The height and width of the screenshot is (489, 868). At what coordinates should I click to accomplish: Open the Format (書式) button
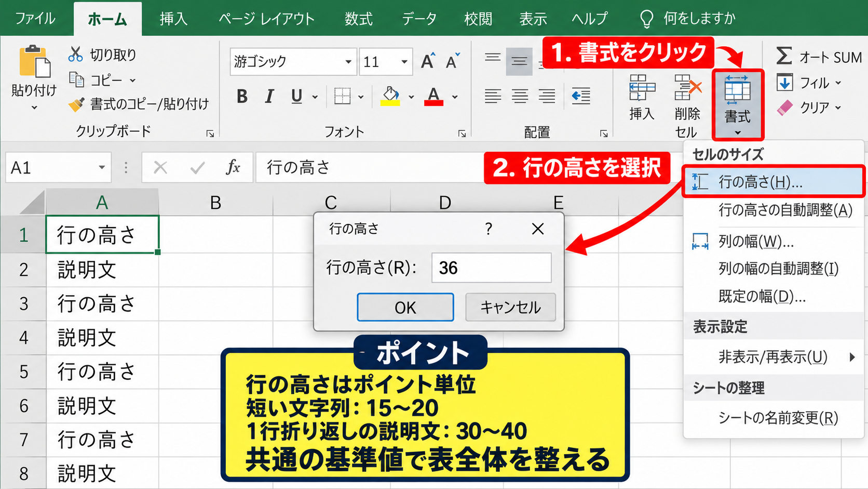738,104
